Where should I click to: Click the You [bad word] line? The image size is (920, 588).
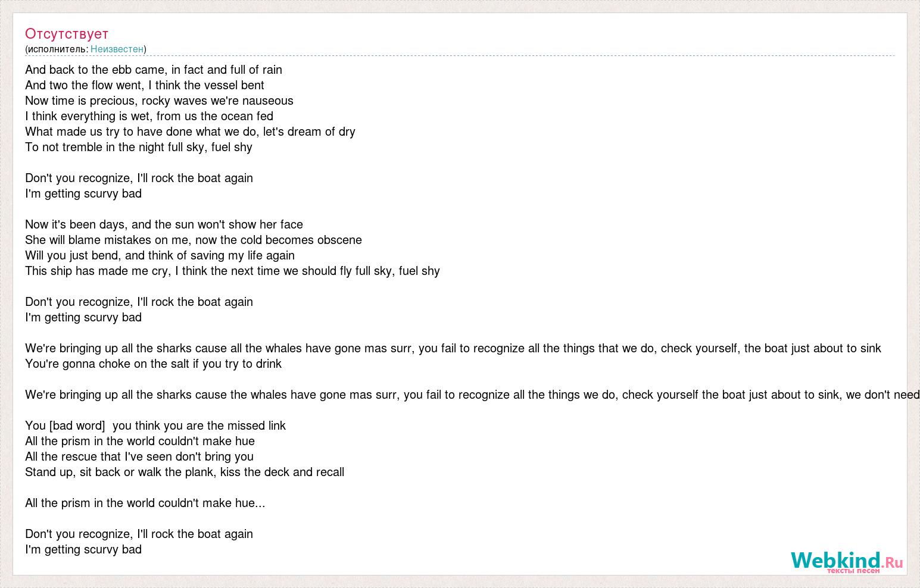155,426
